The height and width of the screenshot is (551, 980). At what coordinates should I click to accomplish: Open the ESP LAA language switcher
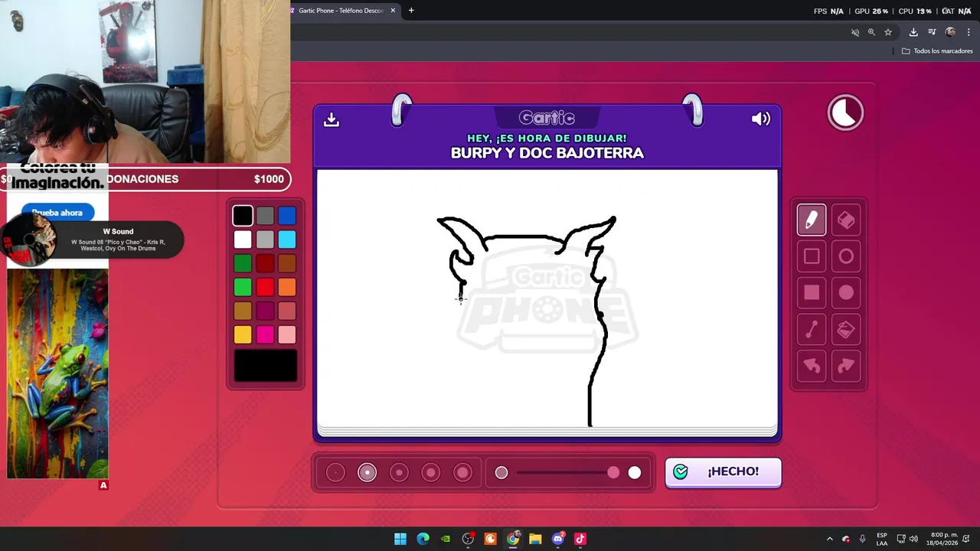coord(882,539)
